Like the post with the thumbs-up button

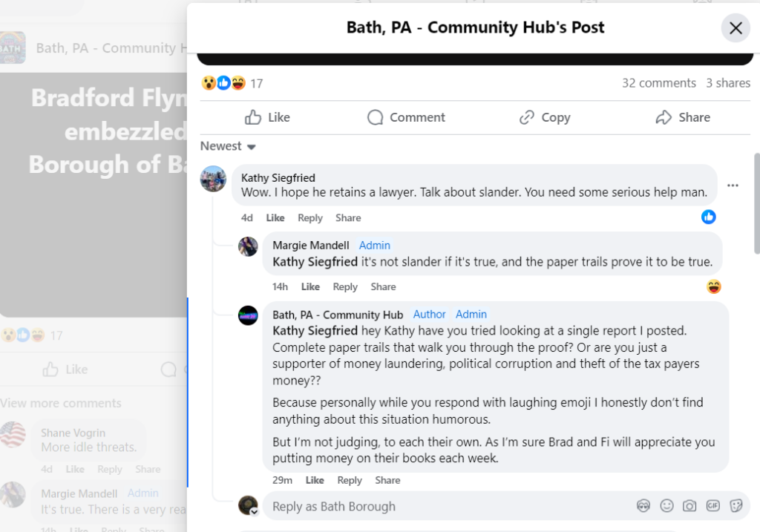click(267, 117)
